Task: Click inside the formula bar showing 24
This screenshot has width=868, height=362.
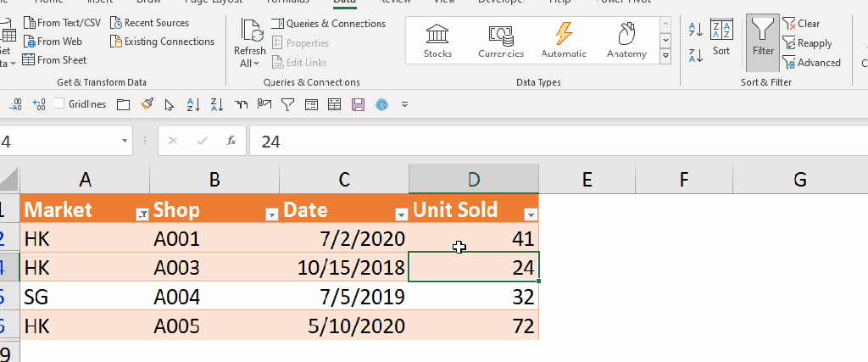Action: point(509,141)
